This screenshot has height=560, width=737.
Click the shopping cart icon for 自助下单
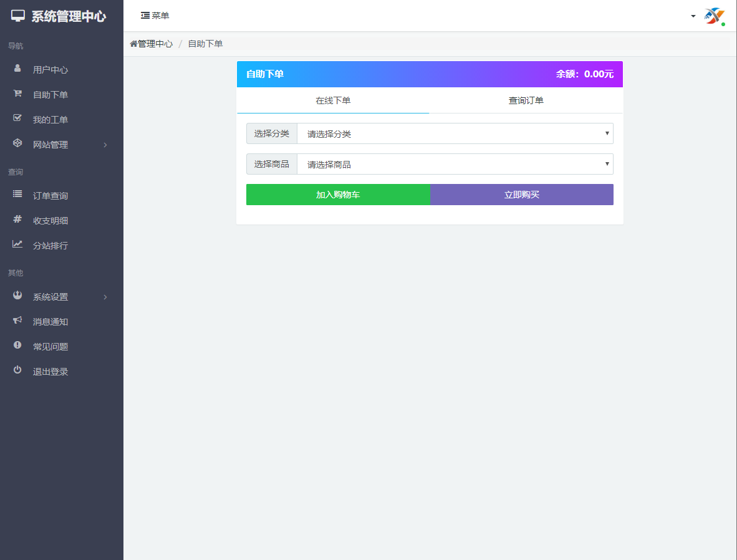point(17,94)
